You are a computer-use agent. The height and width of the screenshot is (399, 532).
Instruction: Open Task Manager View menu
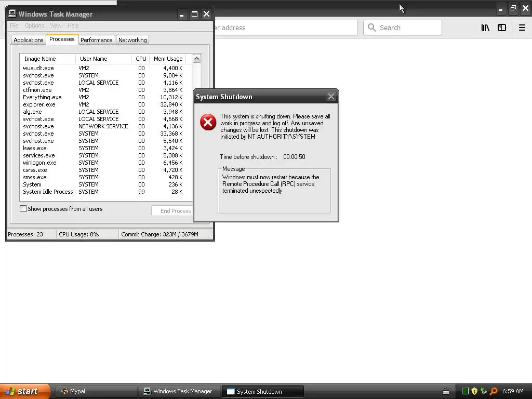[56, 25]
